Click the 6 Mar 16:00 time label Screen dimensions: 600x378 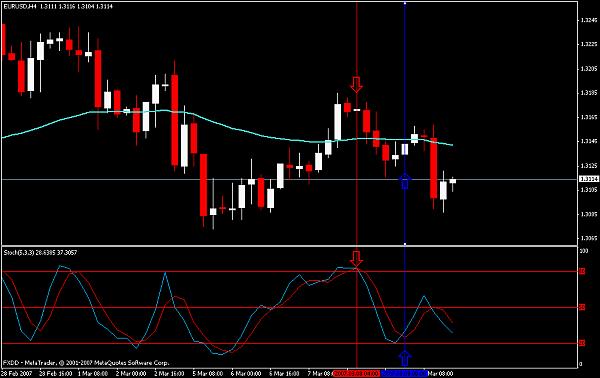pos(284,373)
